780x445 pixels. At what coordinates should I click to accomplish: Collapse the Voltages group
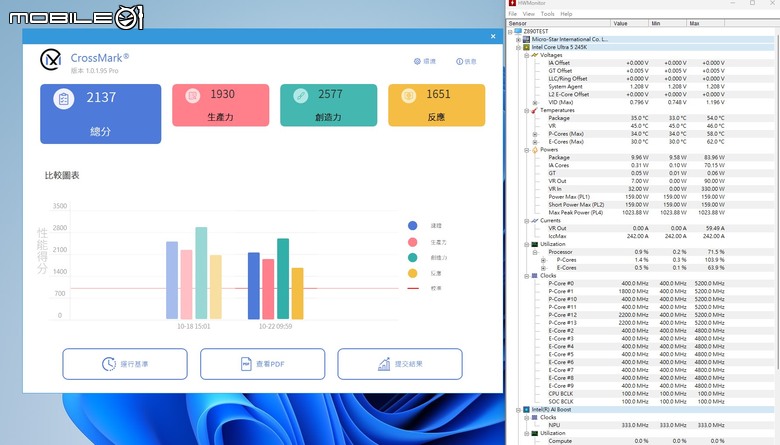tap(527, 56)
